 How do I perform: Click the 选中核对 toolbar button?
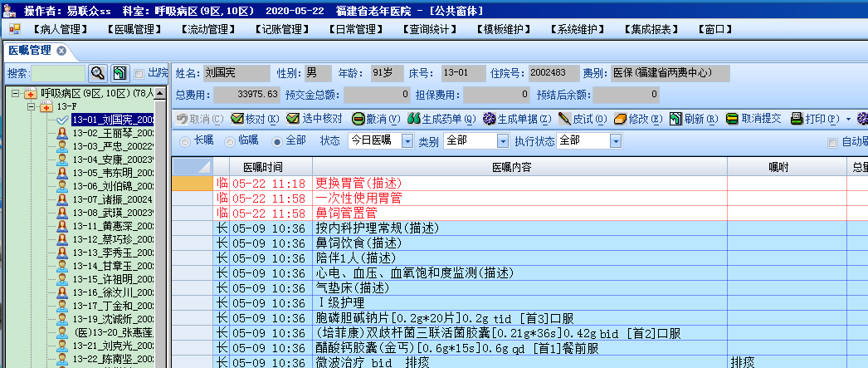(x=315, y=119)
